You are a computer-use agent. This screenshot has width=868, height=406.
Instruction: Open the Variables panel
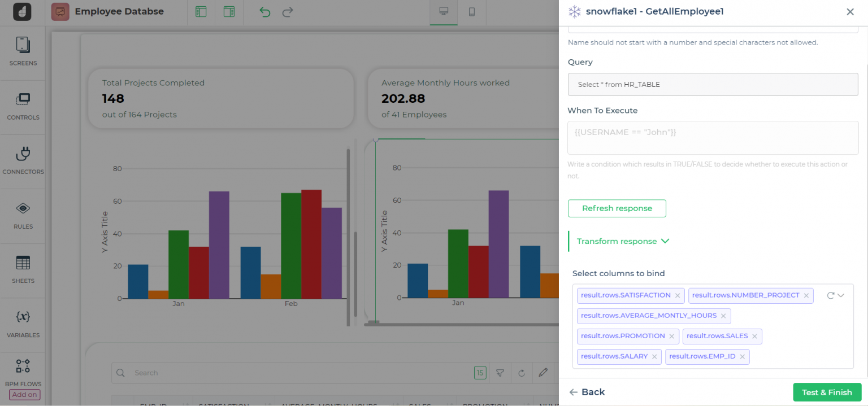coord(23,323)
